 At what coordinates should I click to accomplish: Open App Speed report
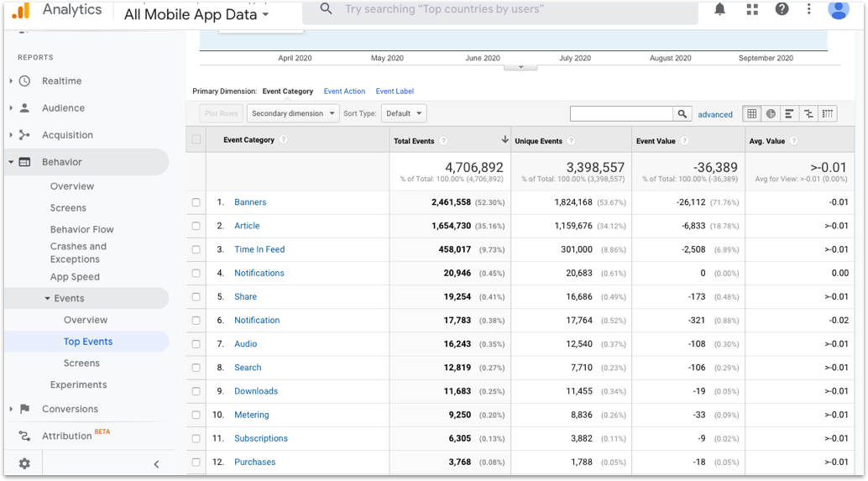(75, 277)
